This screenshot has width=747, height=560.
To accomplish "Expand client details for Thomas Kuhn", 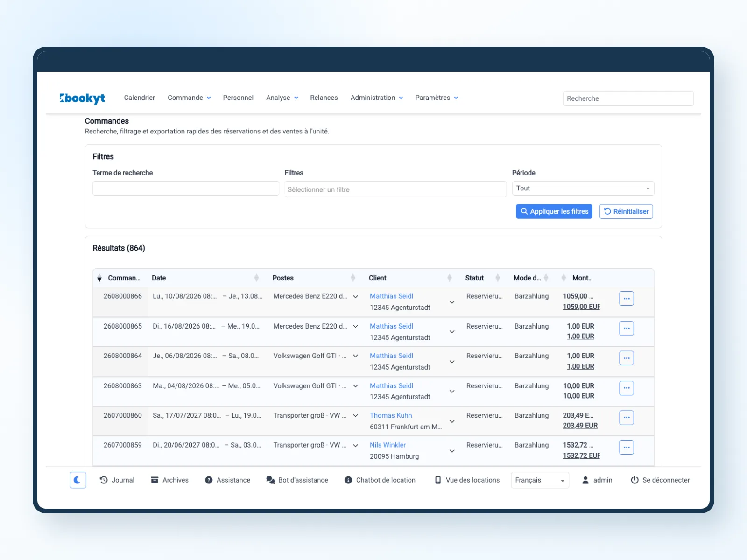I will 452,421.
